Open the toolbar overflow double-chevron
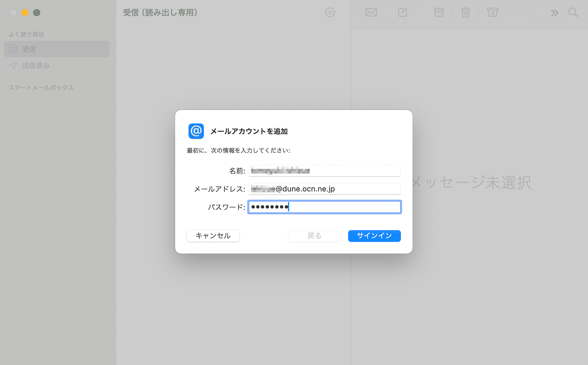This screenshot has height=365, width=588. pos(554,13)
